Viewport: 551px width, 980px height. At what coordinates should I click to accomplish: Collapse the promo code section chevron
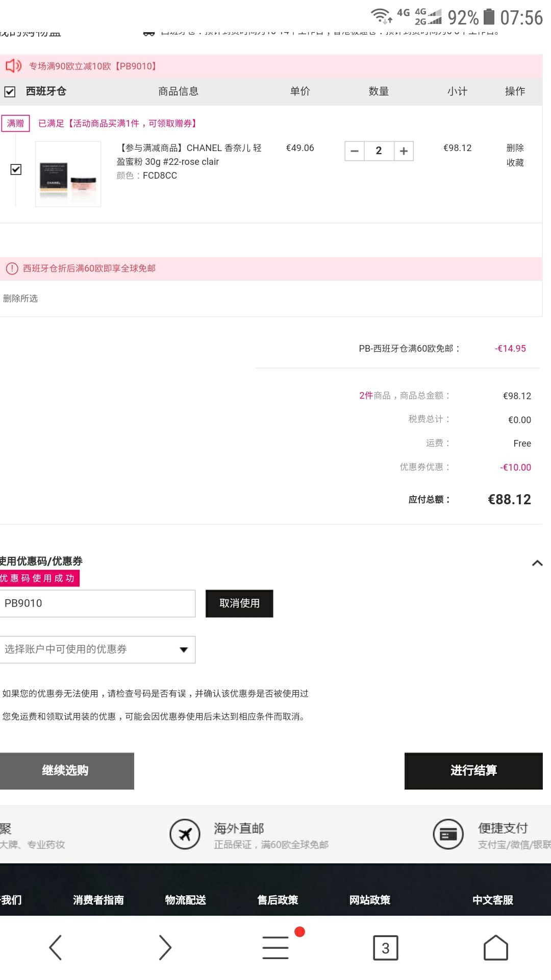coord(537,563)
